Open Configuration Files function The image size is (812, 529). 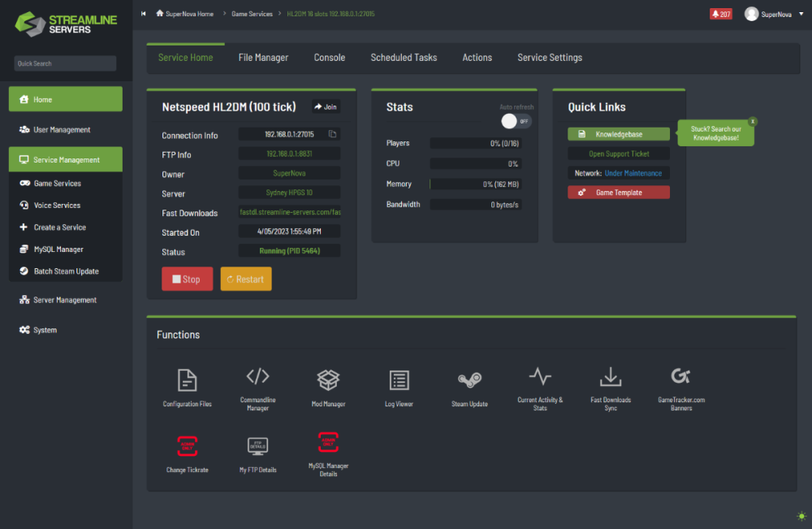pos(187,380)
